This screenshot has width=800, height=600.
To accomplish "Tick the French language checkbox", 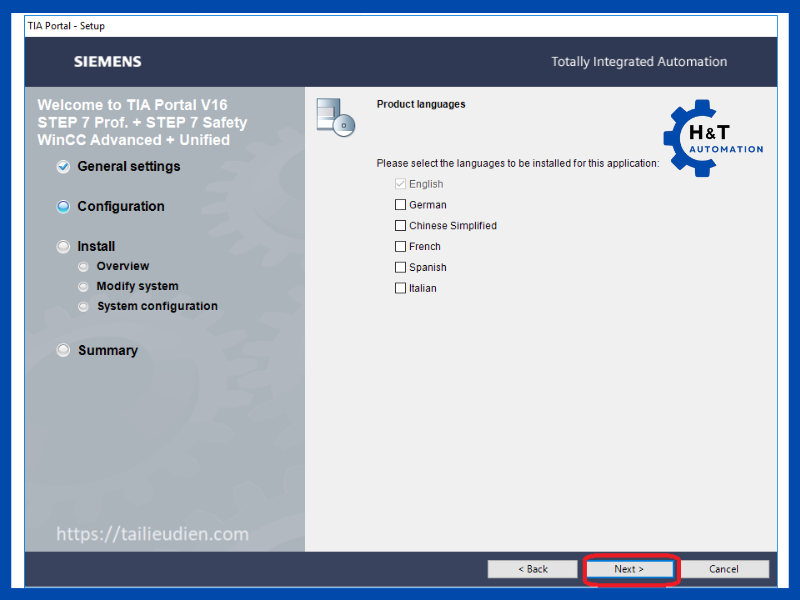I will tap(401, 247).
